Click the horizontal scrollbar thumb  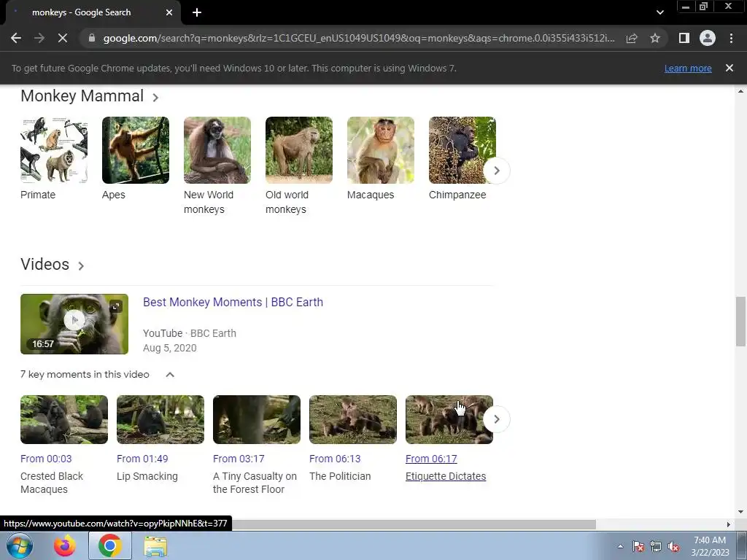coord(414,524)
